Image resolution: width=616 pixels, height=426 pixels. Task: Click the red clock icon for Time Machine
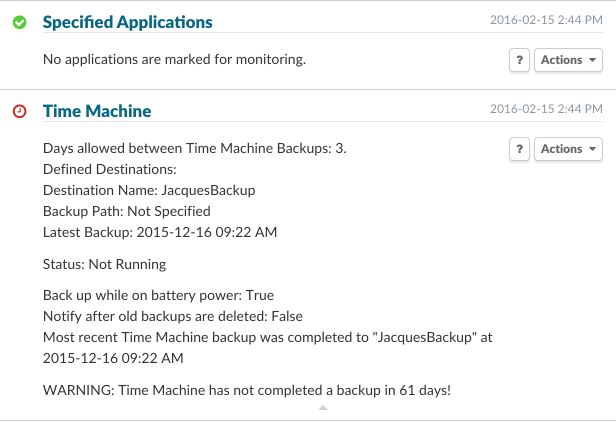pos(20,111)
